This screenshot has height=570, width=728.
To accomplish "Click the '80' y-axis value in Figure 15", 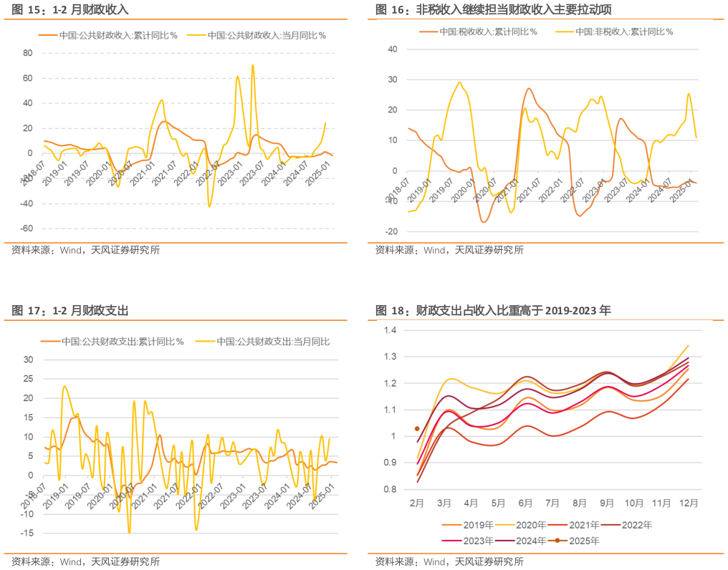I will tap(28, 53).
